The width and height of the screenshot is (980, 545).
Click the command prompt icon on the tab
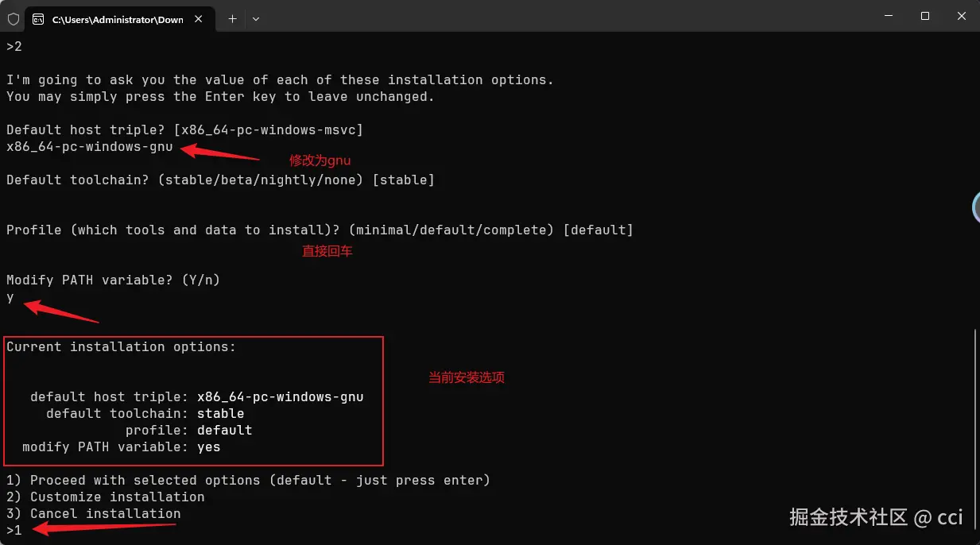coord(38,19)
